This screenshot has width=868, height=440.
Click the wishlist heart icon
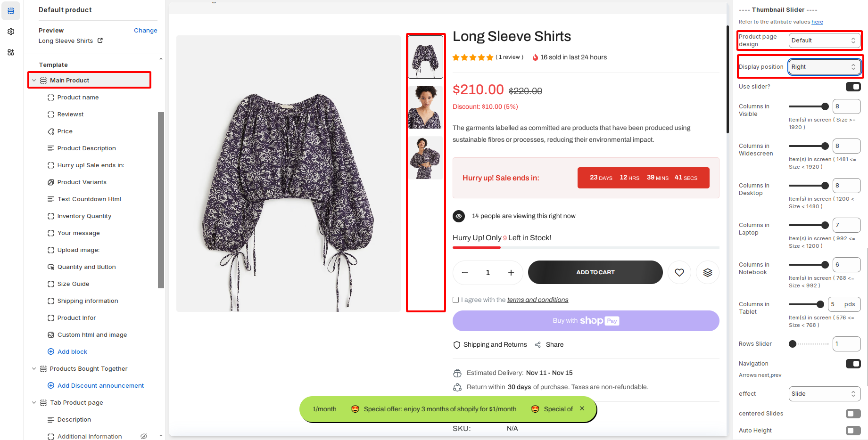point(679,272)
